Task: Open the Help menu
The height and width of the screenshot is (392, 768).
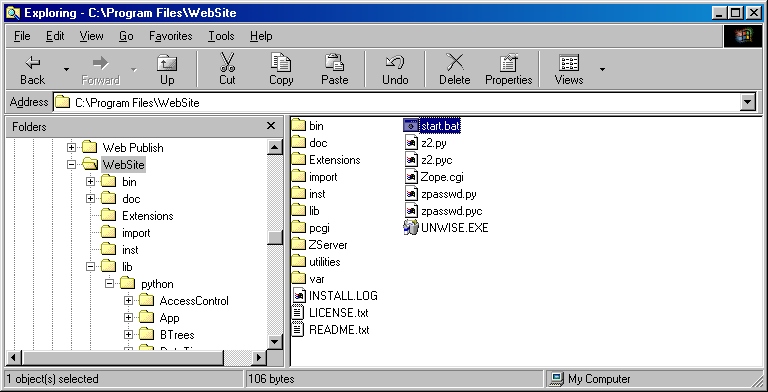Action: pos(261,36)
